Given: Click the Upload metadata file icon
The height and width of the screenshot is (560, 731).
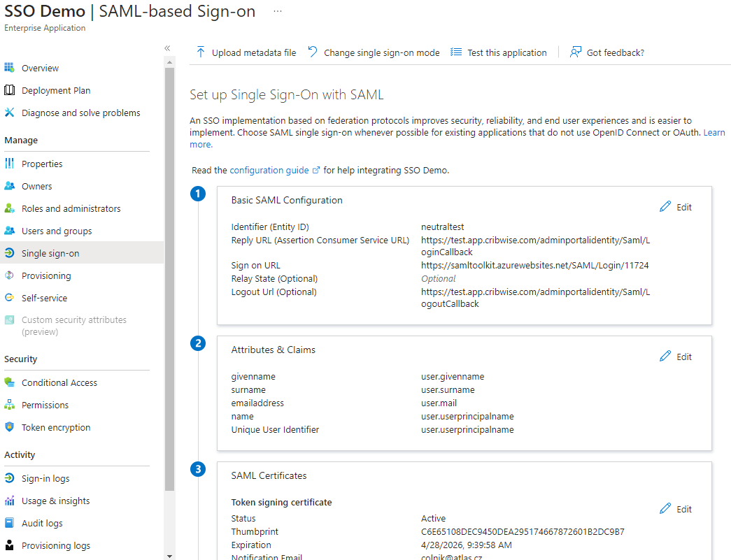Looking at the screenshot, I should (201, 52).
